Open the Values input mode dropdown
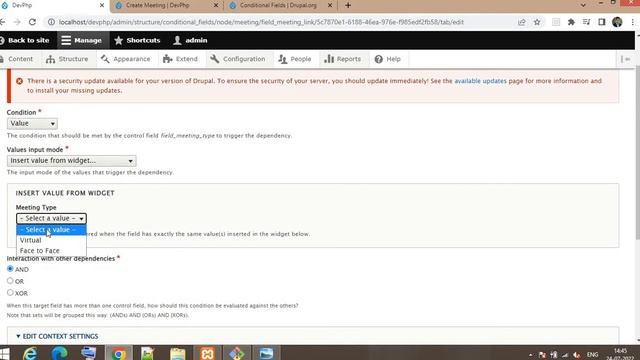Viewport: 640px width, 360px height. 71,161
